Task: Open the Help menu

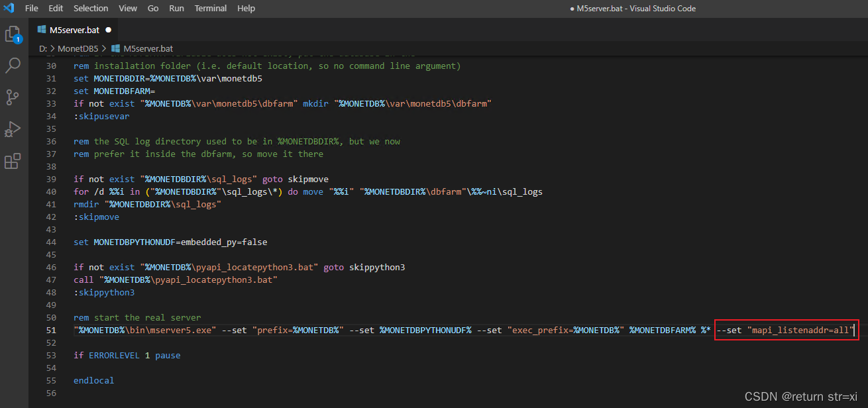Action: [x=246, y=9]
